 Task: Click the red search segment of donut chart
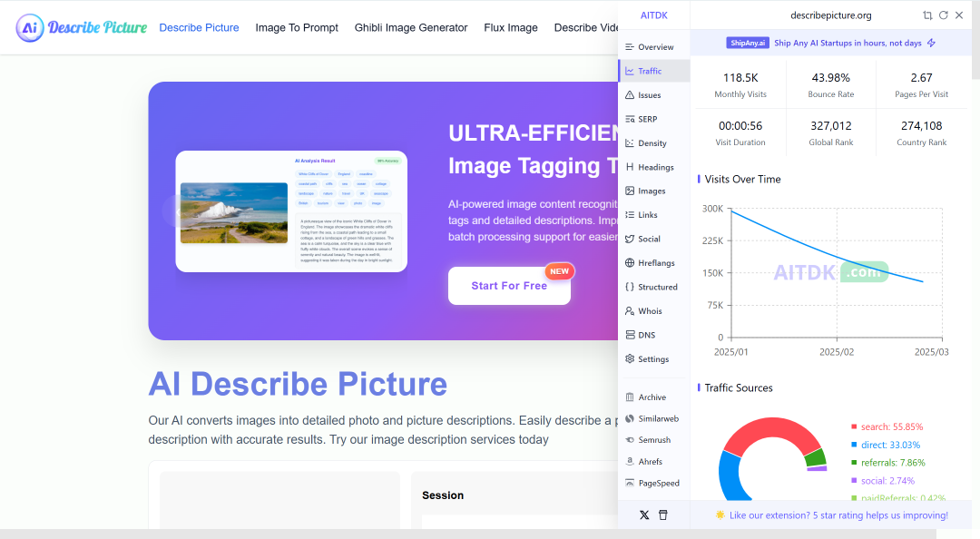pos(772,427)
